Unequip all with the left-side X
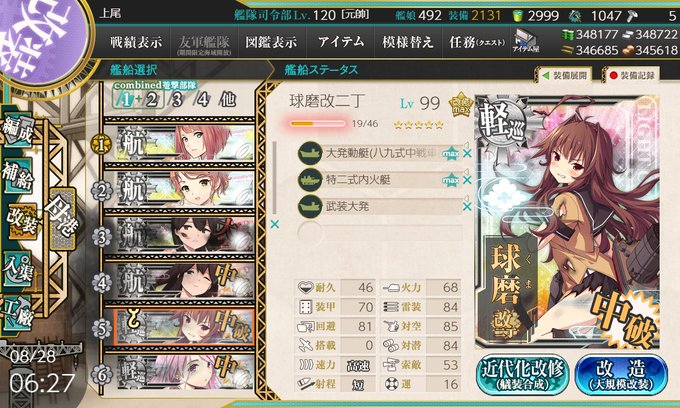 (275, 225)
